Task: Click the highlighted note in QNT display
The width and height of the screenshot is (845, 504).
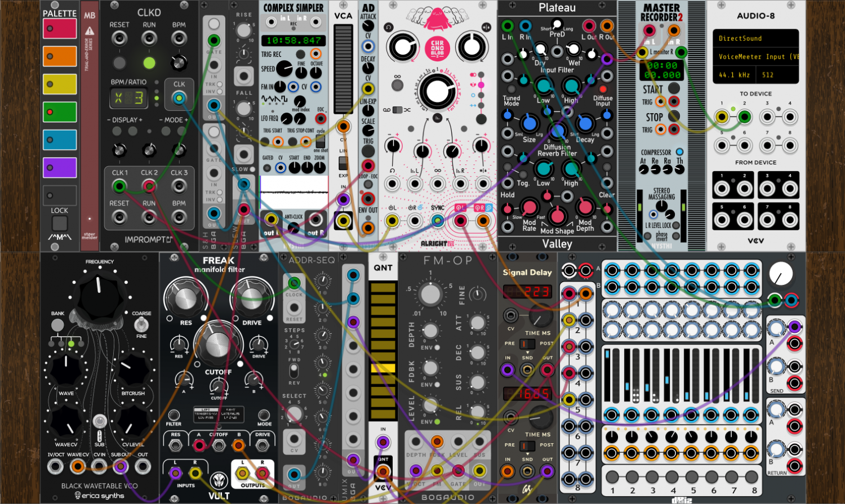Action: [x=383, y=368]
